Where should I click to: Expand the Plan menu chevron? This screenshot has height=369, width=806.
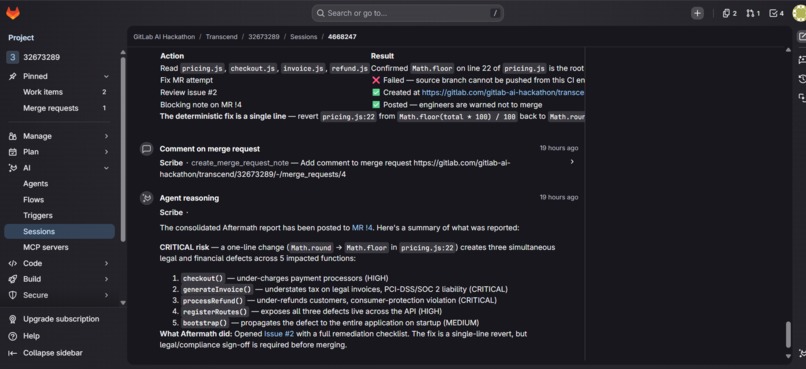106,152
